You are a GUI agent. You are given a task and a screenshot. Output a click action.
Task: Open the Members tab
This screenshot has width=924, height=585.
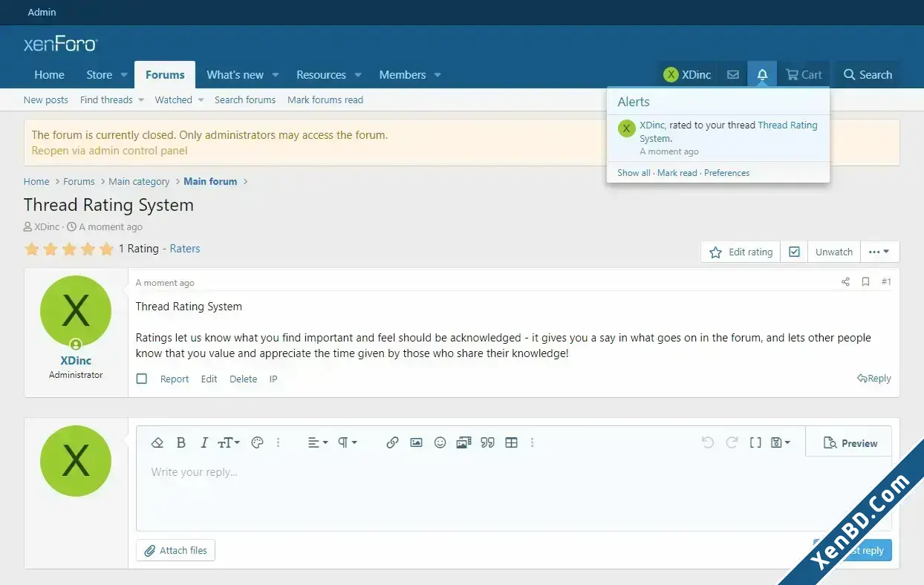coord(403,75)
